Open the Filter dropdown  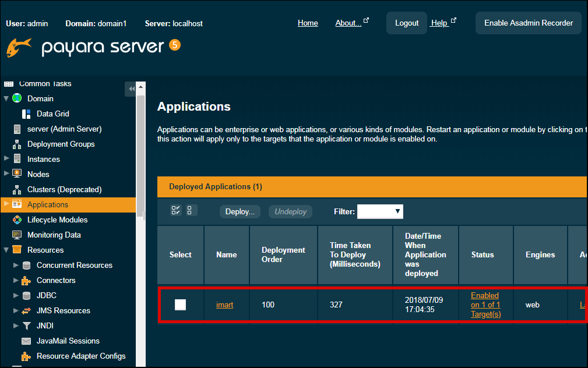pos(380,211)
